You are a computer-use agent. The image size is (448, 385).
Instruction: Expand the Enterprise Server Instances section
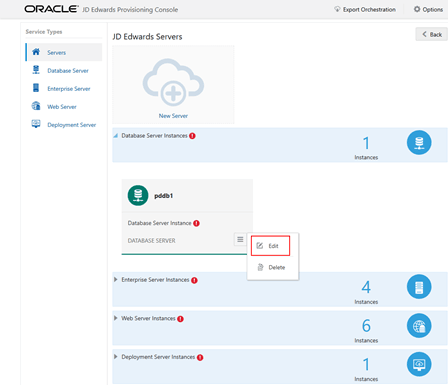coord(115,279)
